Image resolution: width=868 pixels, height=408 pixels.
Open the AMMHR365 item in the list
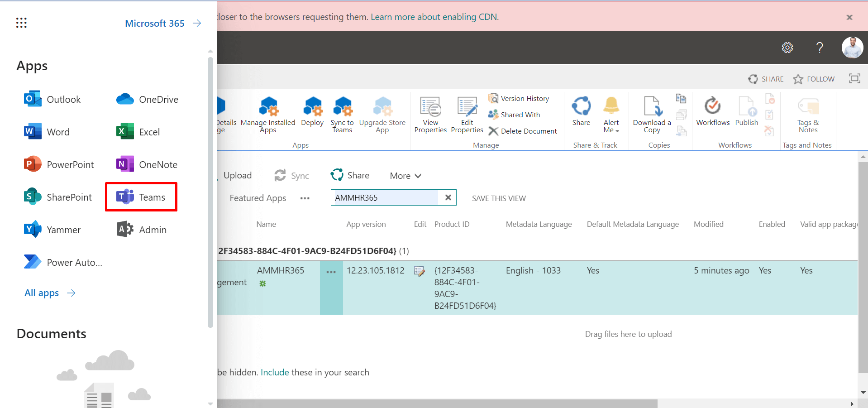pos(281,270)
